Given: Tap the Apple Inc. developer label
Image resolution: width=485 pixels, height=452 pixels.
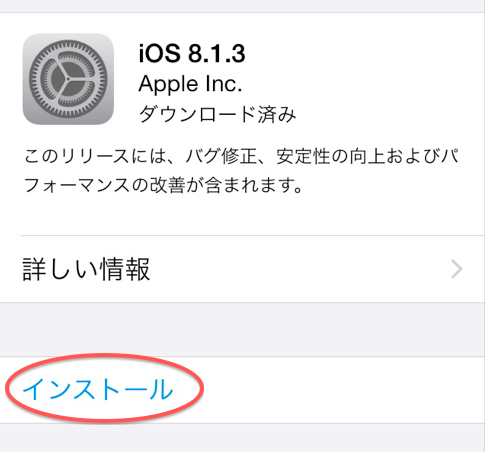Looking at the screenshot, I should 190,84.
